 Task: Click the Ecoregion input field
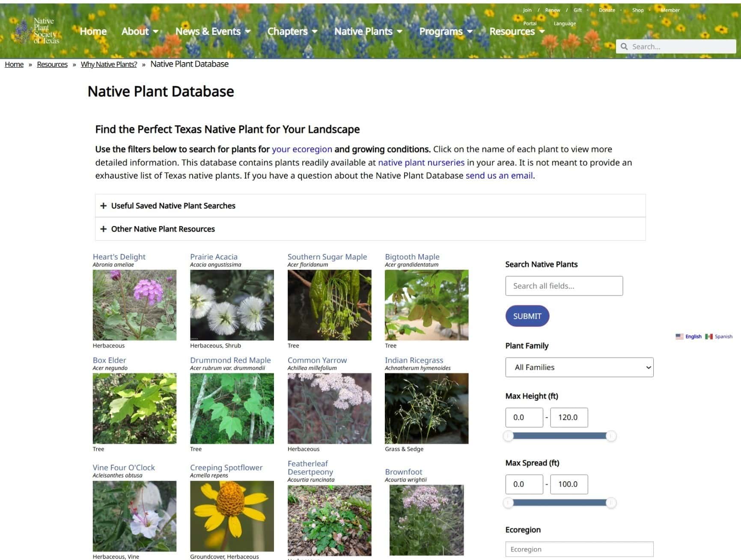tap(579, 549)
